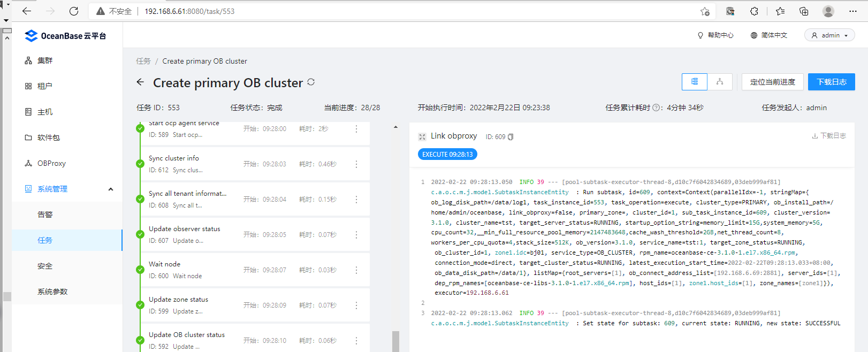Select Update OB cluster status step
Screen dimensions: 868x352
click(x=256, y=338)
